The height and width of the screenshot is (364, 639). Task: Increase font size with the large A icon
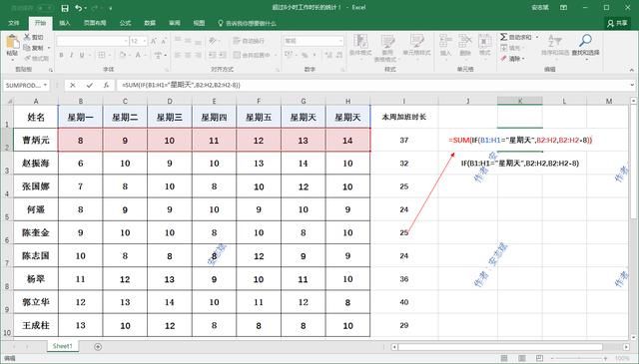pyautogui.click(x=154, y=41)
